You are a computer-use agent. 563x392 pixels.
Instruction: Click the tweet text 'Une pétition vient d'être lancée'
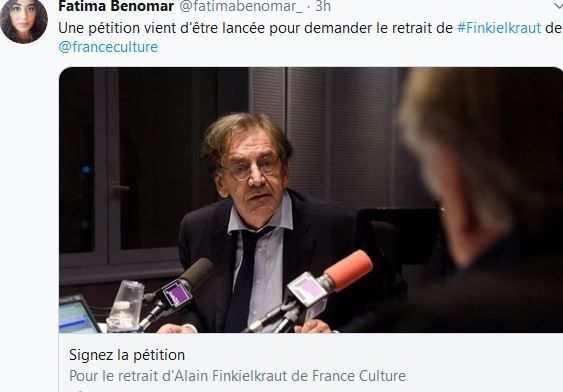tap(162, 28)
